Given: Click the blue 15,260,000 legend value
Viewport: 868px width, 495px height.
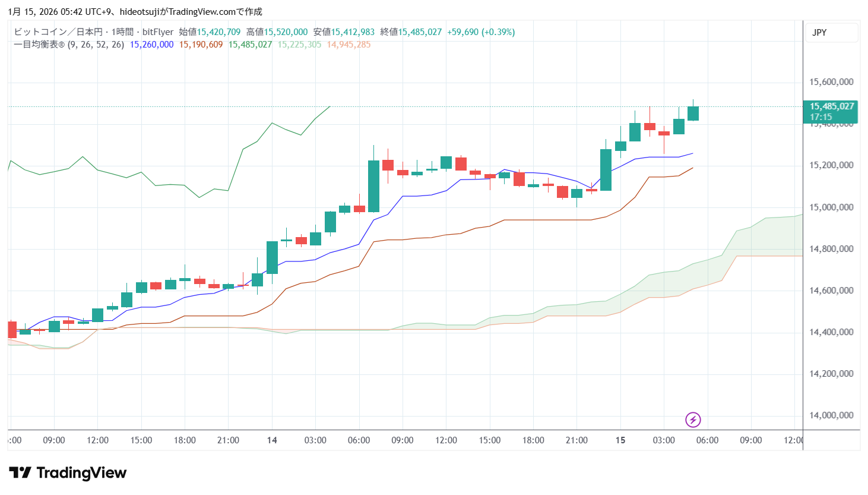Looking at the screenshot, I should [151, 45].
